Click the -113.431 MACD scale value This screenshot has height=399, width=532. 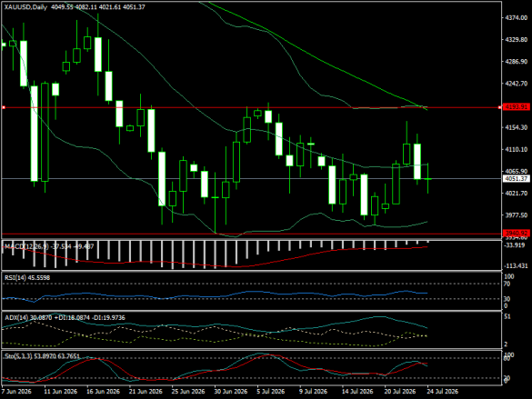pyautogui.click(x=515, y=265)
